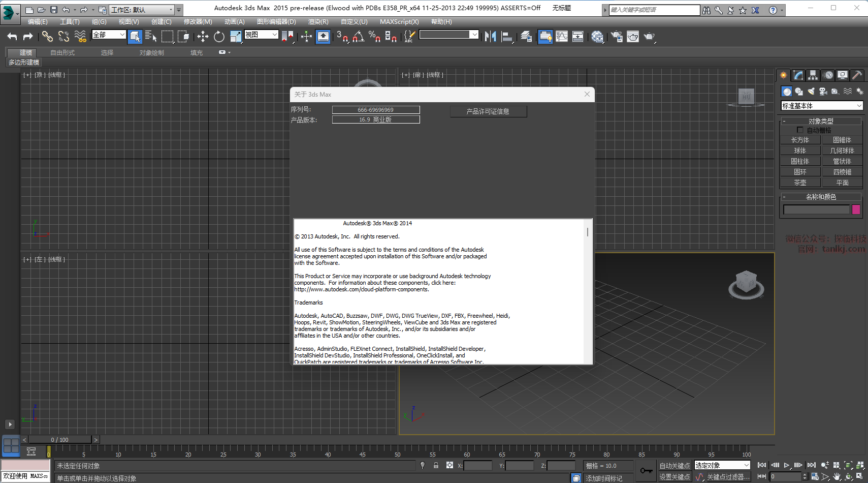Image resolution: width=868 pixels, height=483 pixels.
Task: Enable the 自动栅格 checkbox
Action: pyautogui.click(x=800, y=130)
